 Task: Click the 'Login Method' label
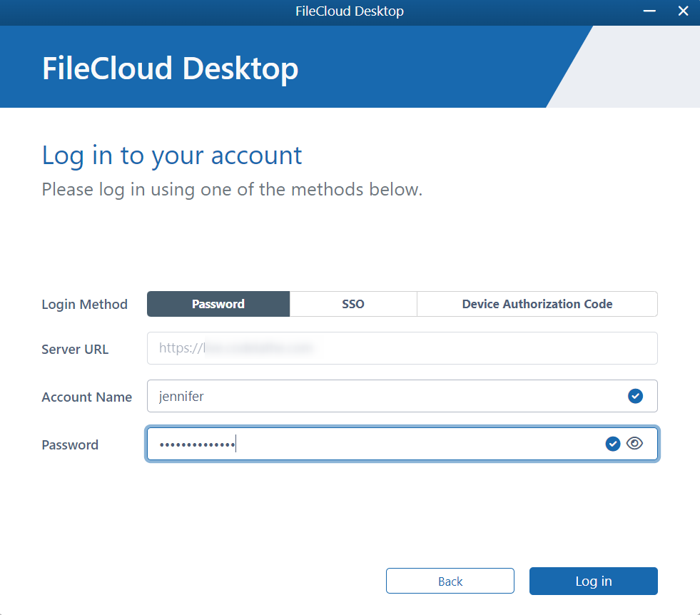pos(84,305)
